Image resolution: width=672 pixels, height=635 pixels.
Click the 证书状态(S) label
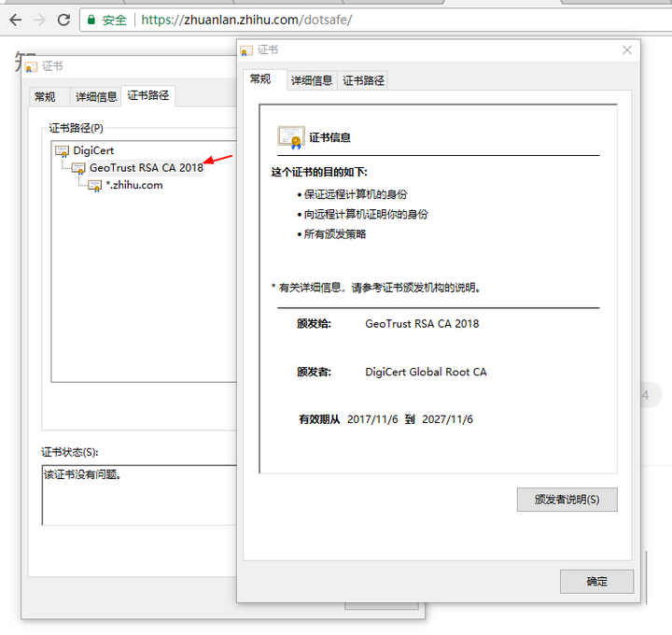point(70,452)
